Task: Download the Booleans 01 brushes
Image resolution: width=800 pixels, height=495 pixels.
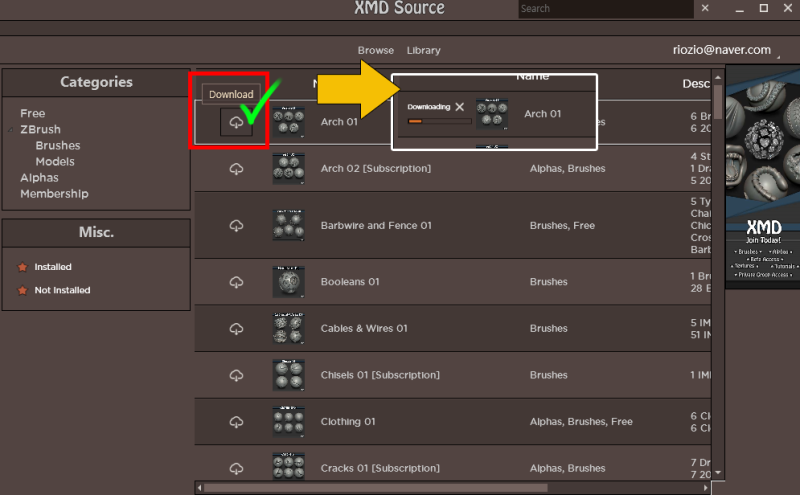Action: 236,282
